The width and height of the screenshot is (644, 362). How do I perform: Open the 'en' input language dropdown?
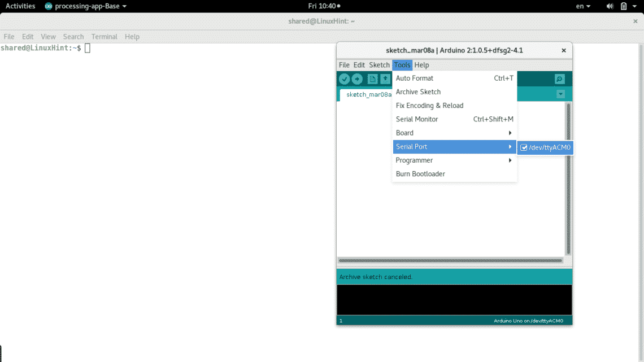point(583,6)
